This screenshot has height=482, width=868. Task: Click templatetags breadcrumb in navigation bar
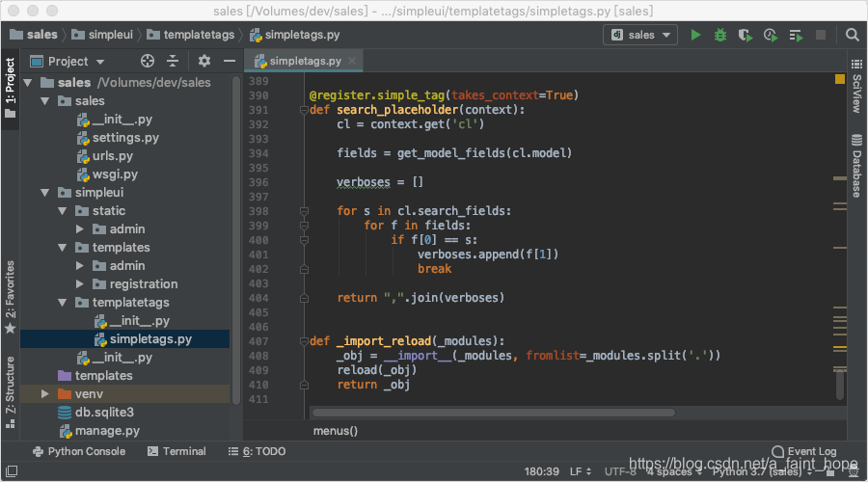(190, 35)
